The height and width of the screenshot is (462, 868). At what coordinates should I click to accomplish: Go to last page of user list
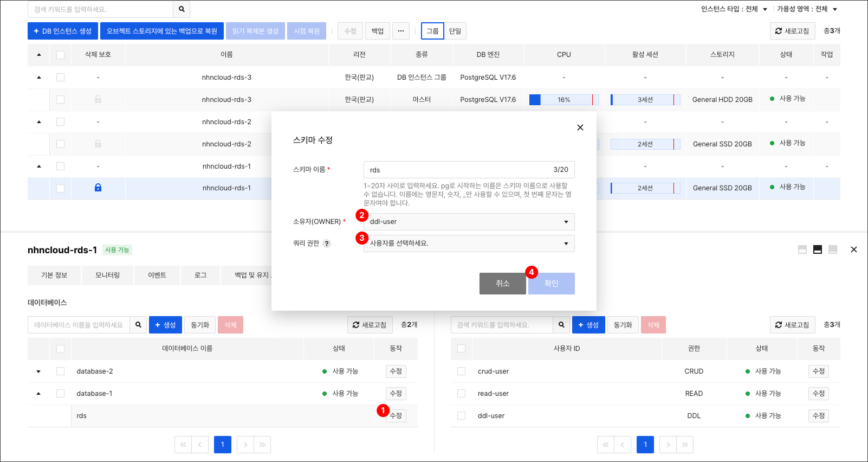(685, 445)
